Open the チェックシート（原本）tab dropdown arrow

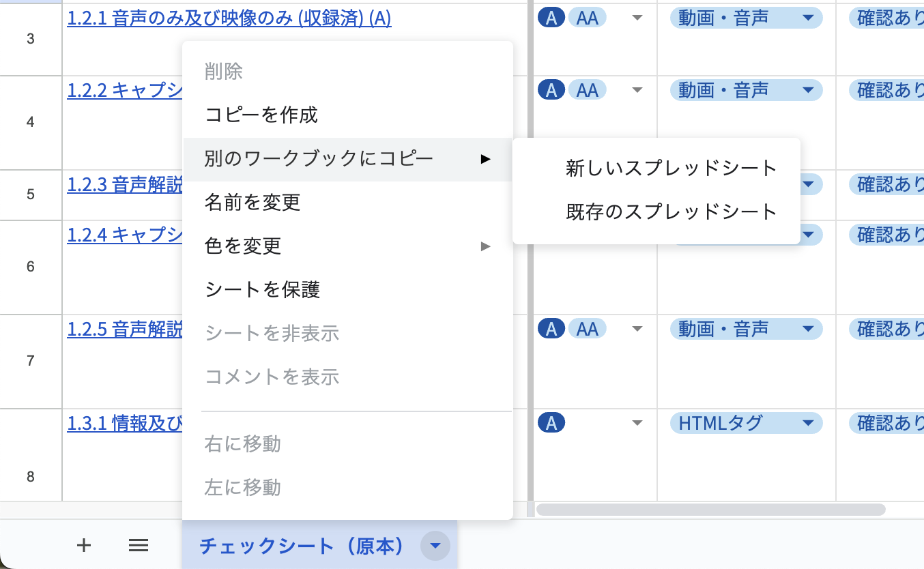pyautogui.click(x=435, y=545)
